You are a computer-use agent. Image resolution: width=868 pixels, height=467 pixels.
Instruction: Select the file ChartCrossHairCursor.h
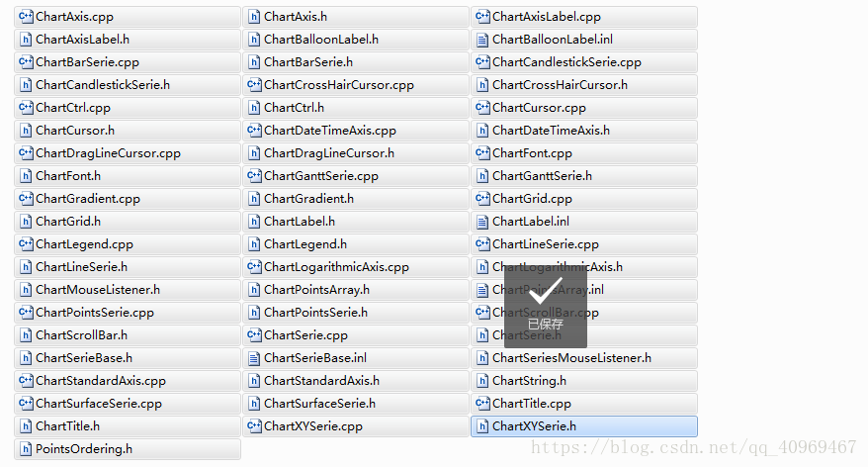coord(584,85)
